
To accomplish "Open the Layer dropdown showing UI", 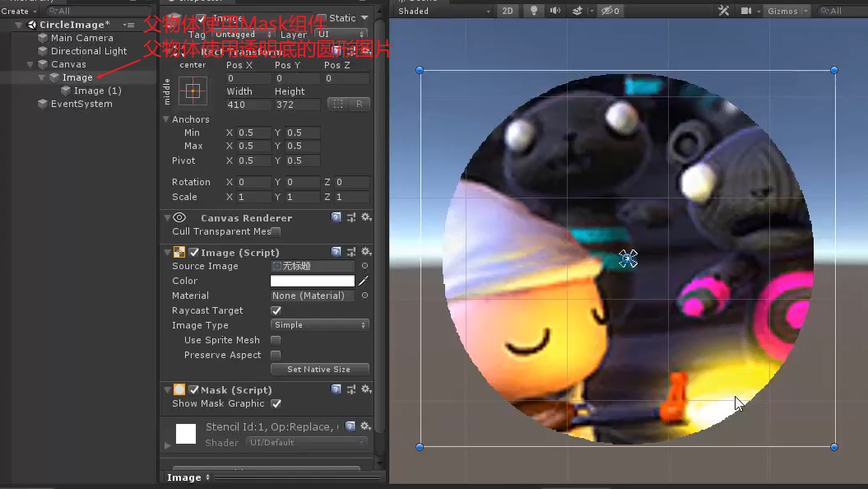I will pyautogui.click(x=340, y=35).
